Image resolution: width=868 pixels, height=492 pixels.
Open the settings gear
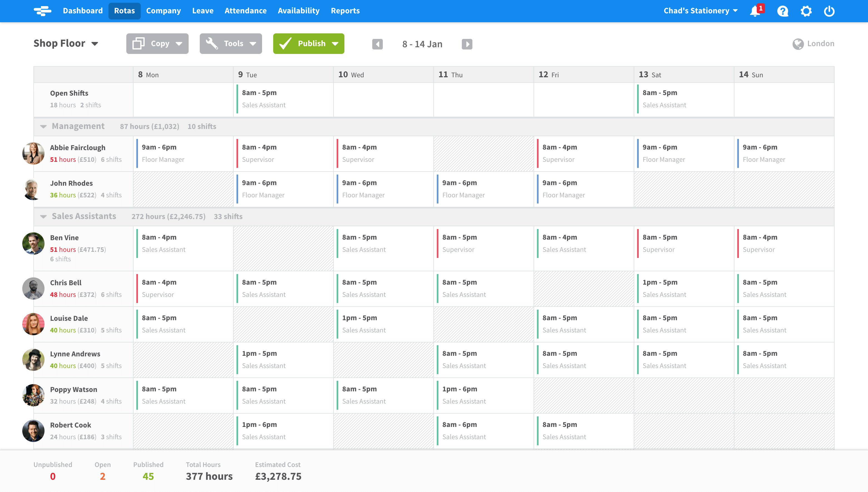[x=806, y=11]
